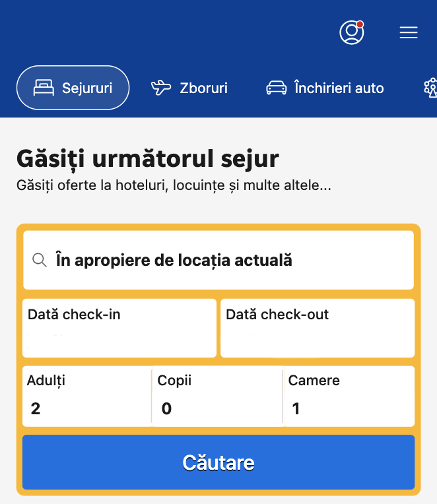This screenshot has height=504, width=437.
Task: Select the Sejururi tab
Action: (x=73, y=88)
